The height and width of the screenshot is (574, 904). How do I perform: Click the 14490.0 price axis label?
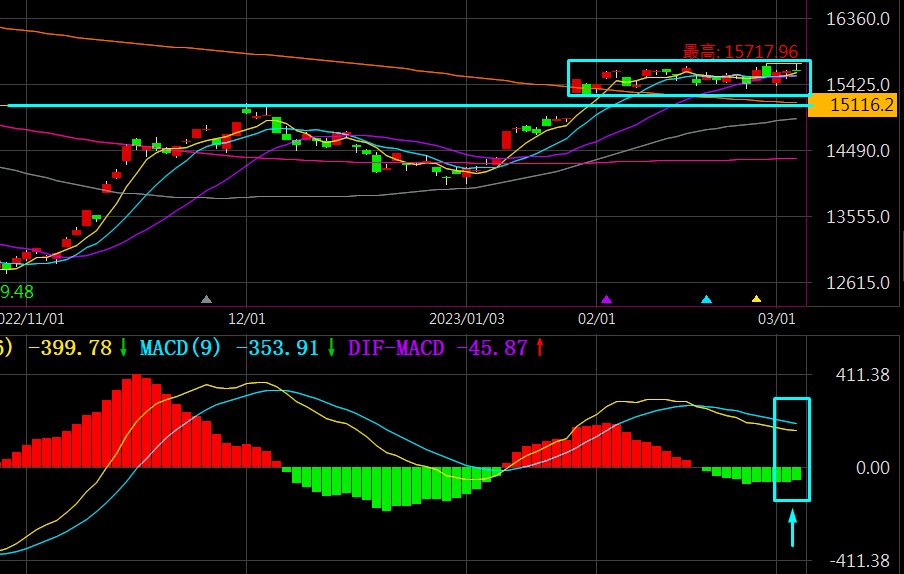(858, 151)
